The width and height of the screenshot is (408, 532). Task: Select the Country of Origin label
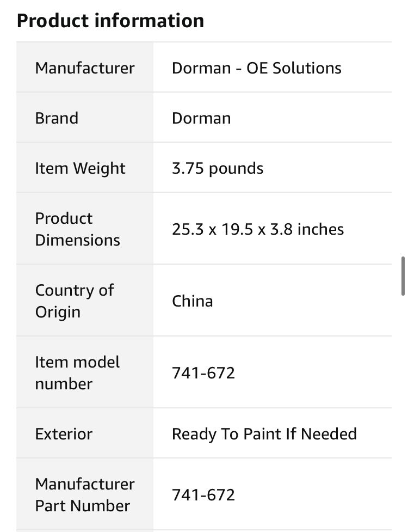[x=75, y=301]
